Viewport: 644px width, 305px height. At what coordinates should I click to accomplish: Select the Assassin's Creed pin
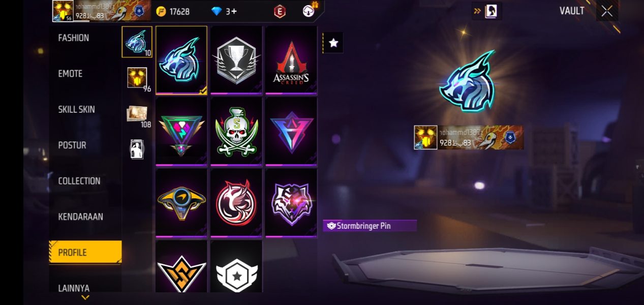click(x=291, y=60)
